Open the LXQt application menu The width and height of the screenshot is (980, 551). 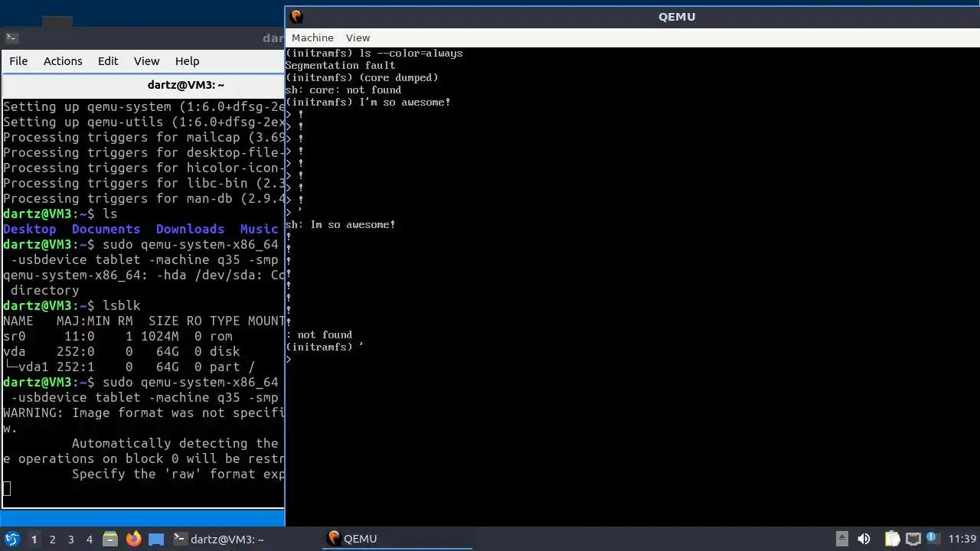(12, 539)
